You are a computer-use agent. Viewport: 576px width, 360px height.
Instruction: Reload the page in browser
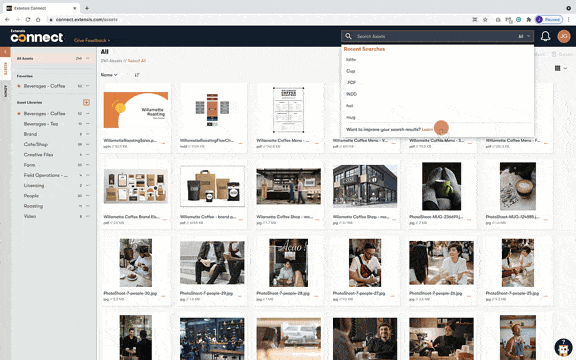[28, 19]
